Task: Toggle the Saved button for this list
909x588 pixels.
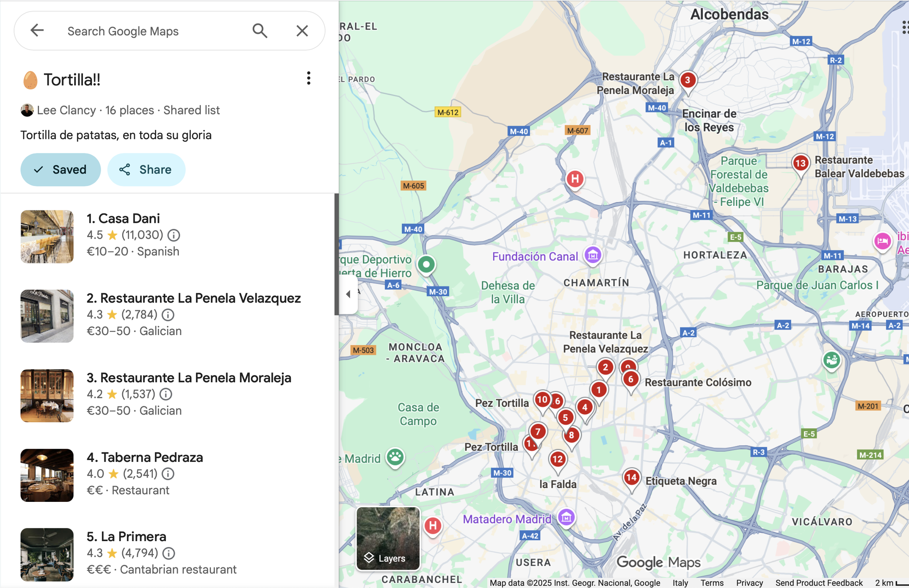Action: click(60, 169)
